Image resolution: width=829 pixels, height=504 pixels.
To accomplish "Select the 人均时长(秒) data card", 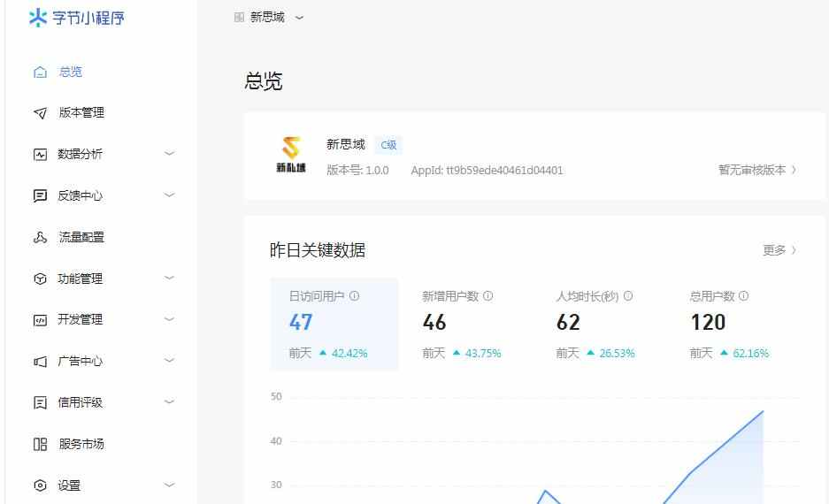I will 602,324.
